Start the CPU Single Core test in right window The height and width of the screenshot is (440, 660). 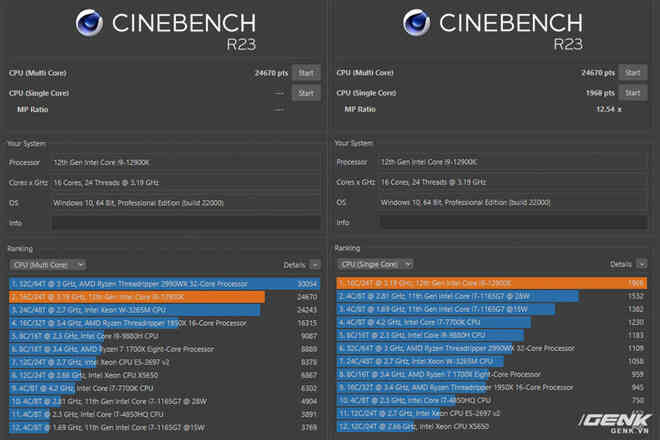(633, 93)
